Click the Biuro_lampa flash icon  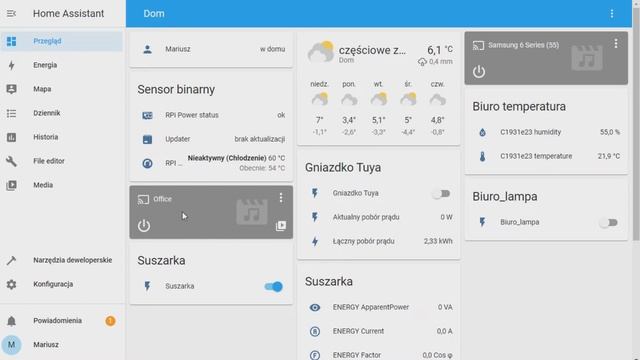click(x=482, y=222)
